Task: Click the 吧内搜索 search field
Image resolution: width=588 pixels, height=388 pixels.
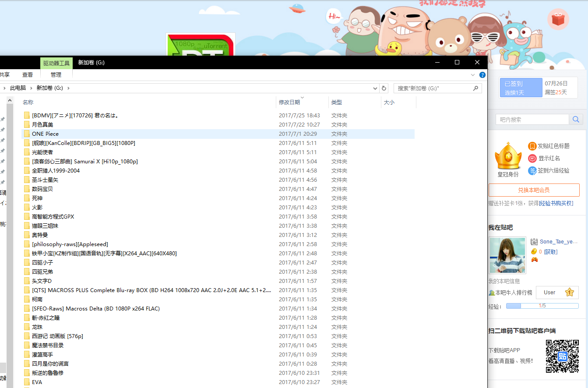Action: click(532, 119)
